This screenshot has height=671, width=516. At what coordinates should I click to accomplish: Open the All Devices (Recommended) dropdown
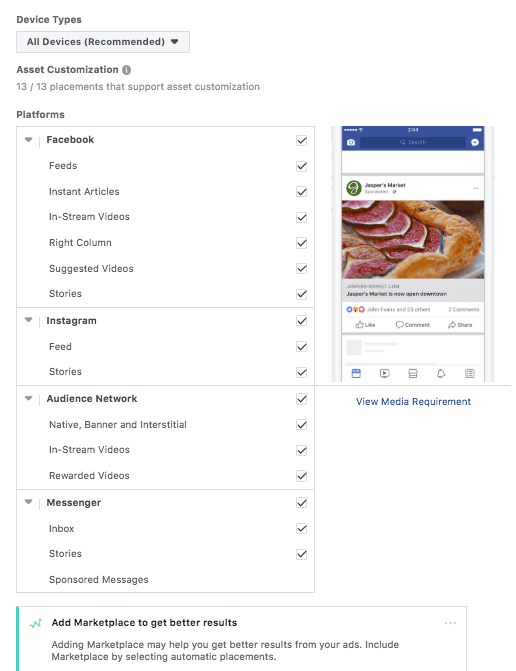(x=103, y=42)
